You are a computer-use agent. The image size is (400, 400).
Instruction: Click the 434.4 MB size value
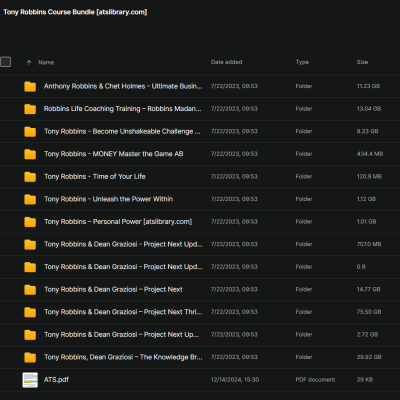tap(370, 154)
